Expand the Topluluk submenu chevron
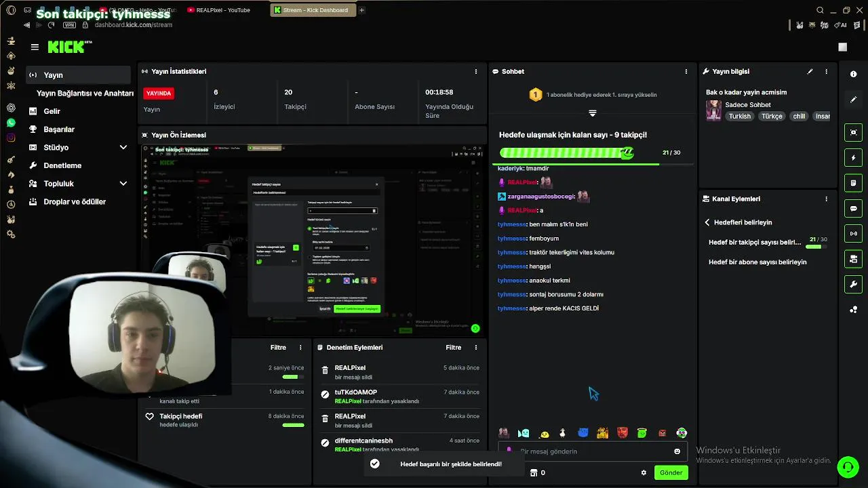This screenshot has height=488, width=868. pyautogui.click(x=123, y=184)
